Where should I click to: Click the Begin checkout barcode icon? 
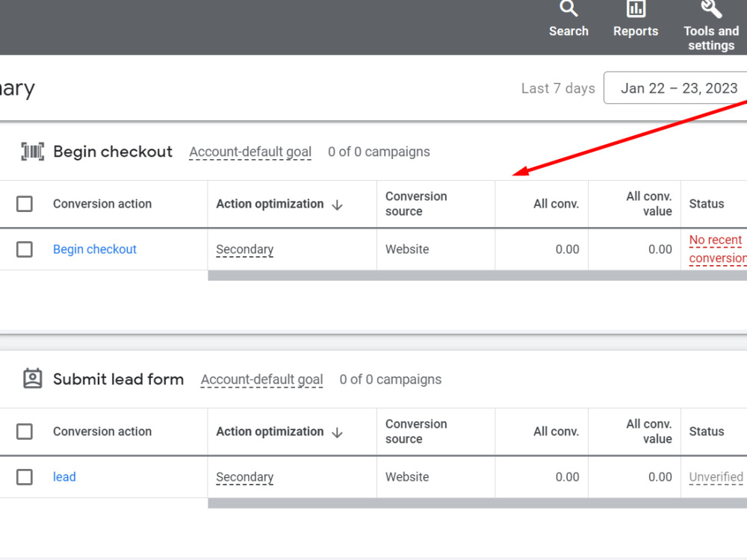pos(32,152)
